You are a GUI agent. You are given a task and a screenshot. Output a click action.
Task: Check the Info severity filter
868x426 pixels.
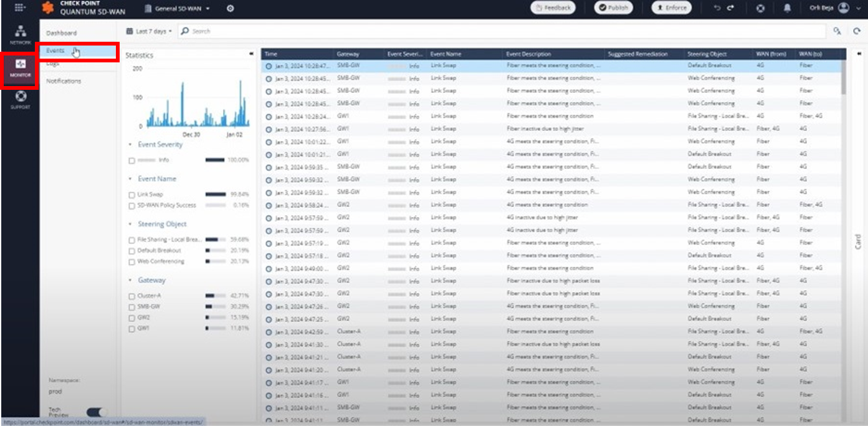[131, 160]
